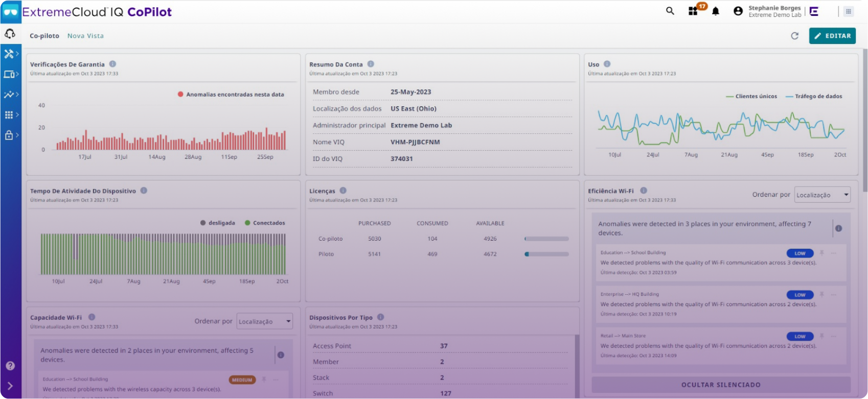
Task: Click the OCULTAR SILENCIADO button
Action: click(721, 385)
